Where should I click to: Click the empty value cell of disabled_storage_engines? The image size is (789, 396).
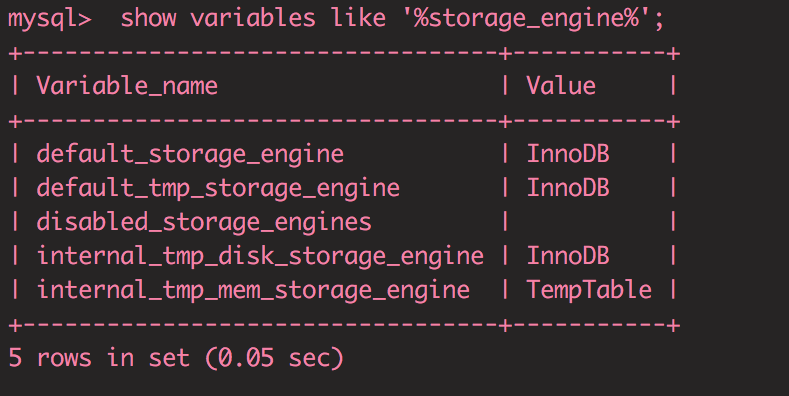pos(589,222)
